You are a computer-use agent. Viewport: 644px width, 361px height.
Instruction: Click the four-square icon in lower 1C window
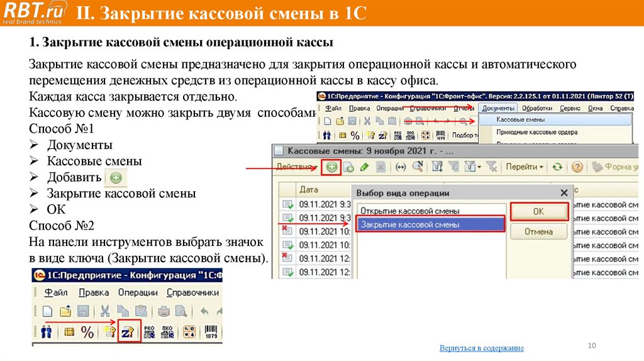point(189,332)
